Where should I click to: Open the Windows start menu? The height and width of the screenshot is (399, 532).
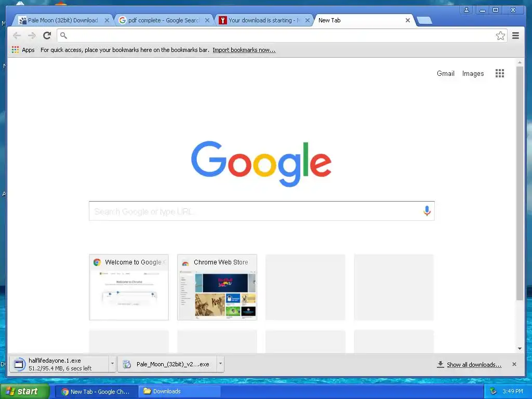click(25, 392)
